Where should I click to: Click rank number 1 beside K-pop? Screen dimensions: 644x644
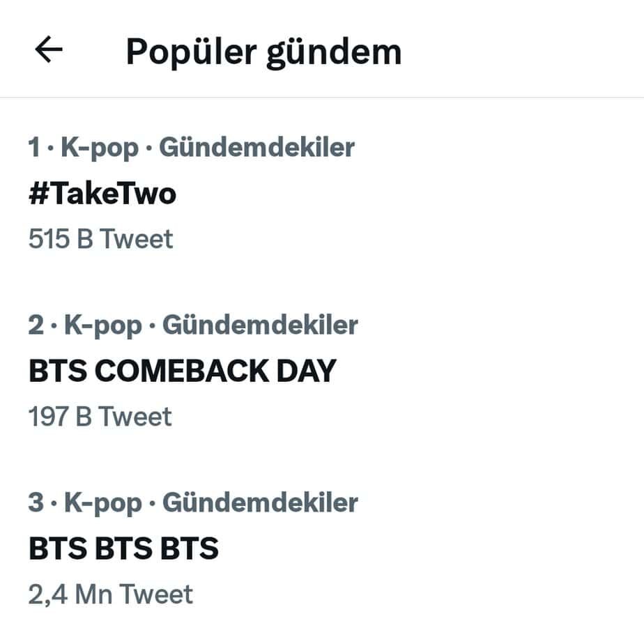(x=34, y=148)
